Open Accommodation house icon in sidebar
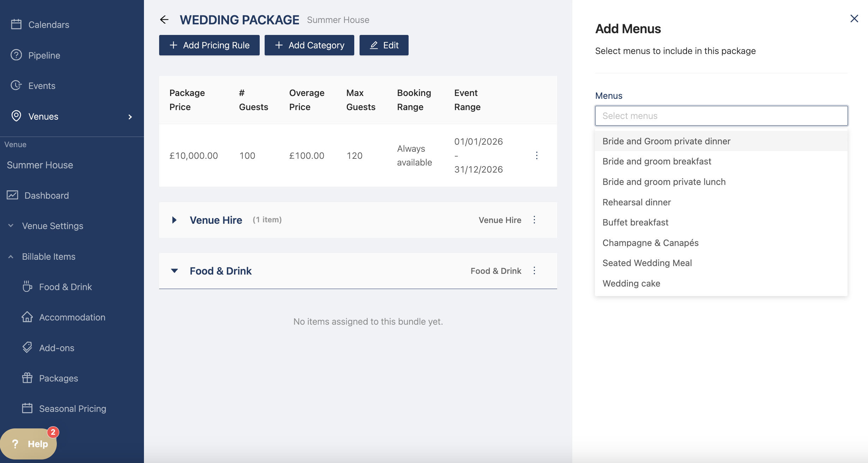Image resolution: width=868 pixels, height=463 pixels. [x=27, y=317]
